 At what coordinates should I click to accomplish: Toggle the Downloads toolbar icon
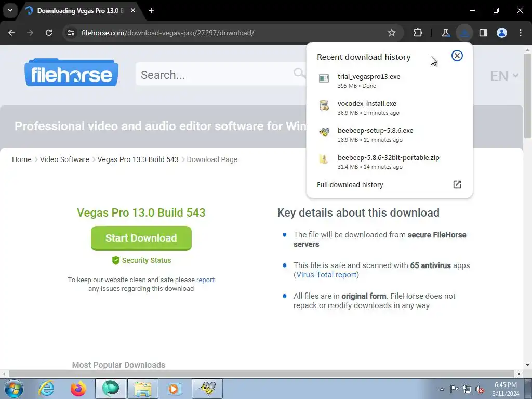point(464,33)
